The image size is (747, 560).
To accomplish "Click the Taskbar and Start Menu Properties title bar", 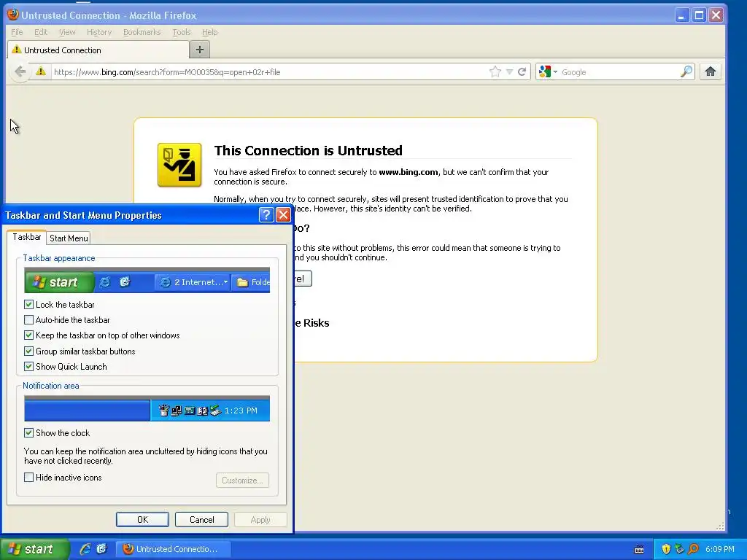I will pos(131,215).
